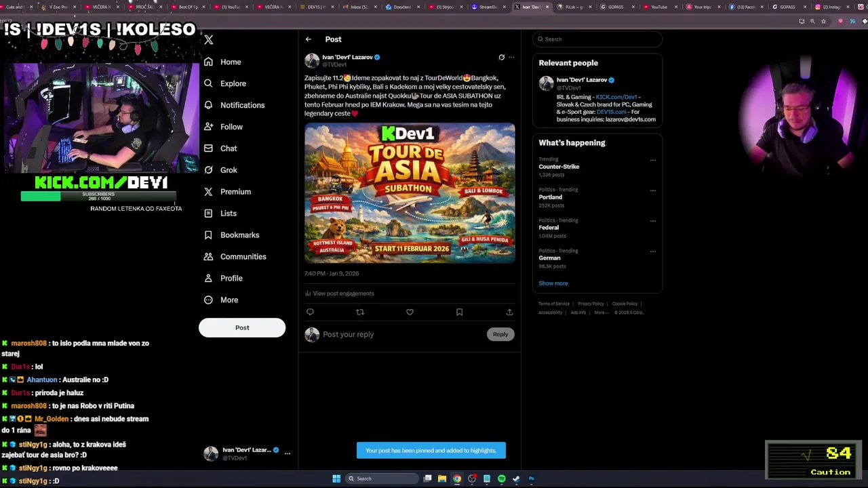Open the Follow section
This screenshot has width=868, height=488.
click(223, 127)
